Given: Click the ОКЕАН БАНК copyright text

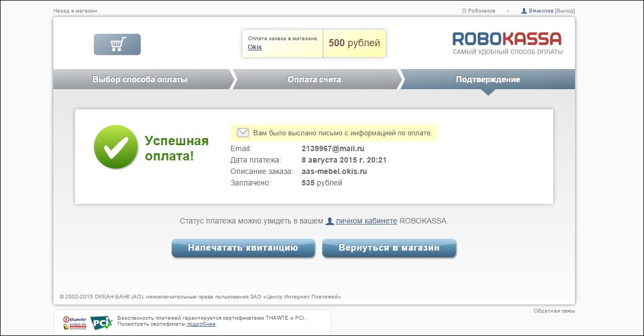Looking at the screenshot, I should pyautogui.click(x=200, y=296).
